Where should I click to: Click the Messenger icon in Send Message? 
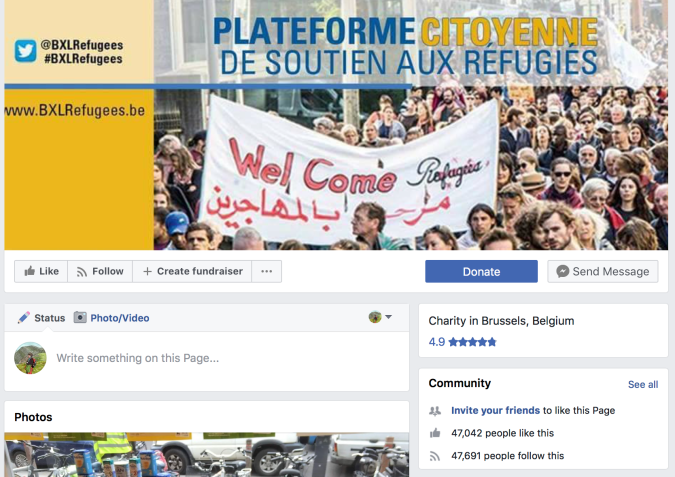564,271
